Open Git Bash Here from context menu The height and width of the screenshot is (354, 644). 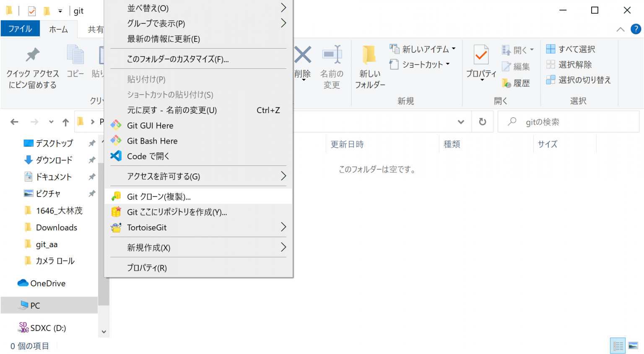(x=152, y=141)
